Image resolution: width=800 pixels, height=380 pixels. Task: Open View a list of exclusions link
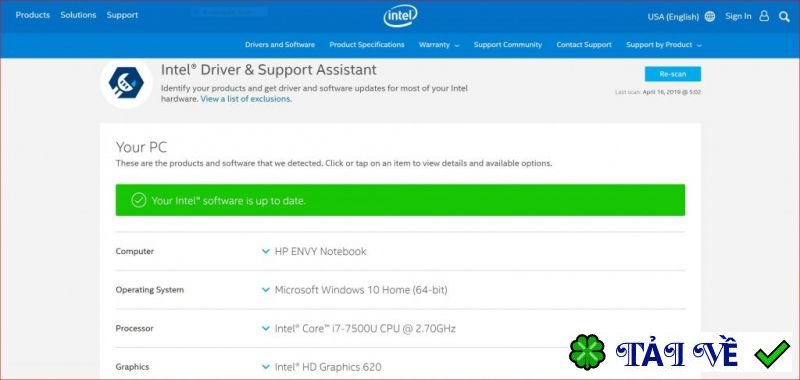(246, 99)
